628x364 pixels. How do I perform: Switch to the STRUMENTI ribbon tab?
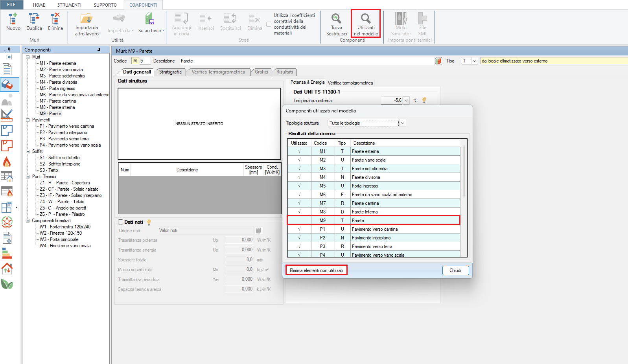[69, 5]
